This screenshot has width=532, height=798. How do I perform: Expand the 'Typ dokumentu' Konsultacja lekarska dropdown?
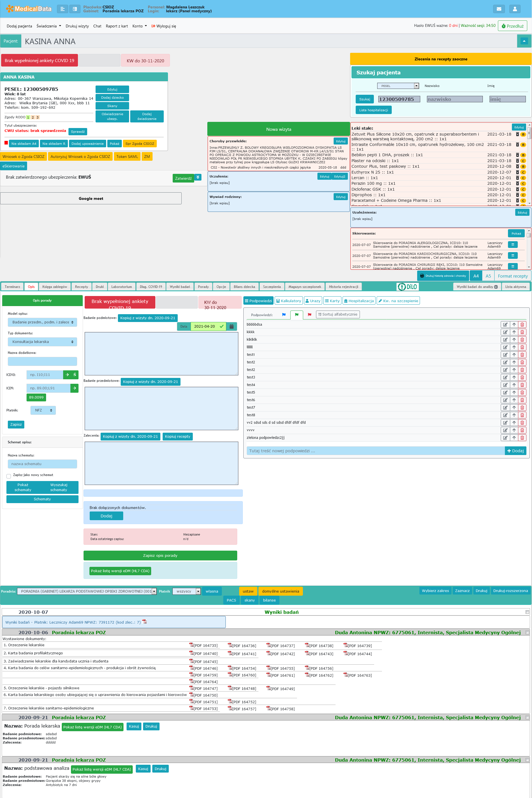coord(42,342)
